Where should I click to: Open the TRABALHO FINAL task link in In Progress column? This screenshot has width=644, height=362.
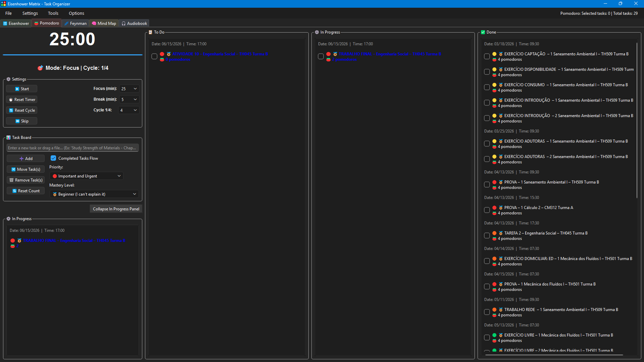(x=390, y=54)
